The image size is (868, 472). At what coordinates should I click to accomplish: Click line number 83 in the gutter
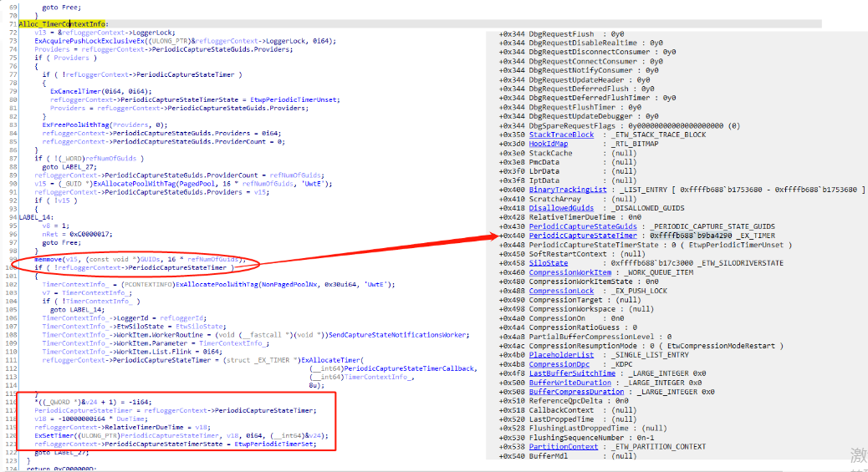coord(13,125)
